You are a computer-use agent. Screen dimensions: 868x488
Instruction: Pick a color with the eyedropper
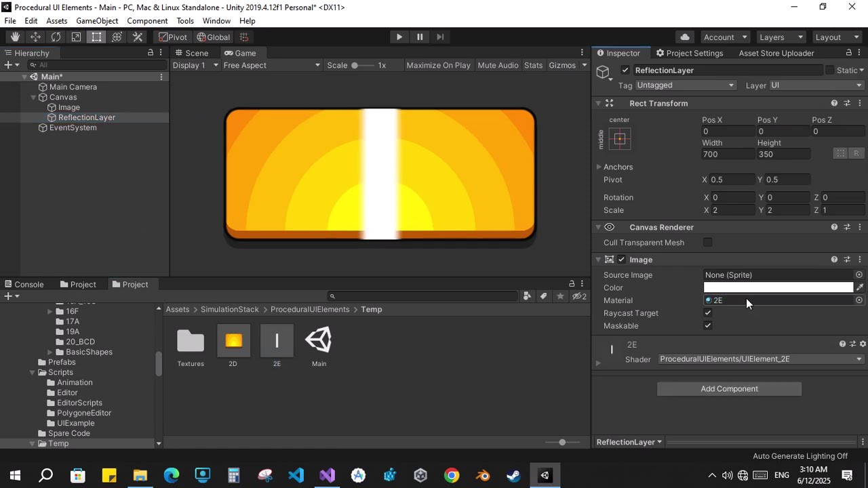[x=860, y=287]
